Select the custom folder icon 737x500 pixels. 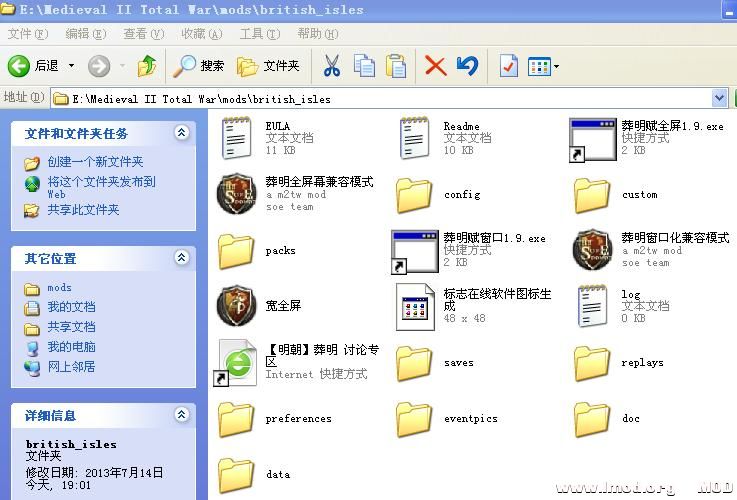click(x=592, y=195)
